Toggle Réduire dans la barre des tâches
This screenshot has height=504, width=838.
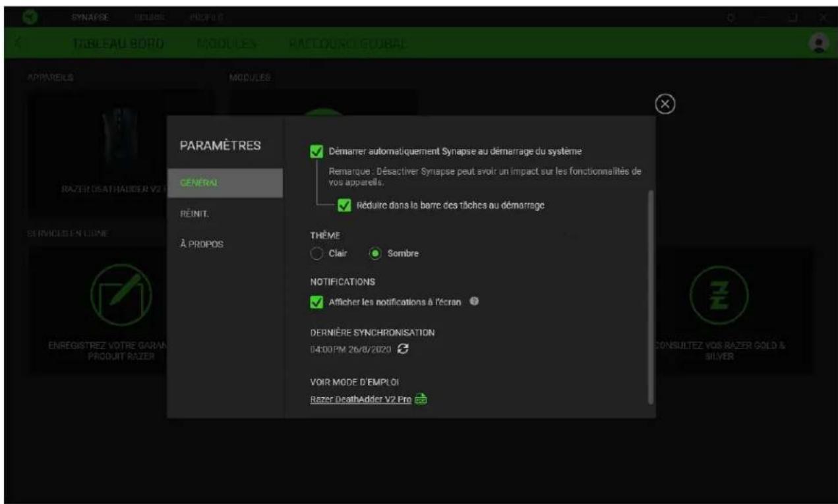(x=344, y=206)
